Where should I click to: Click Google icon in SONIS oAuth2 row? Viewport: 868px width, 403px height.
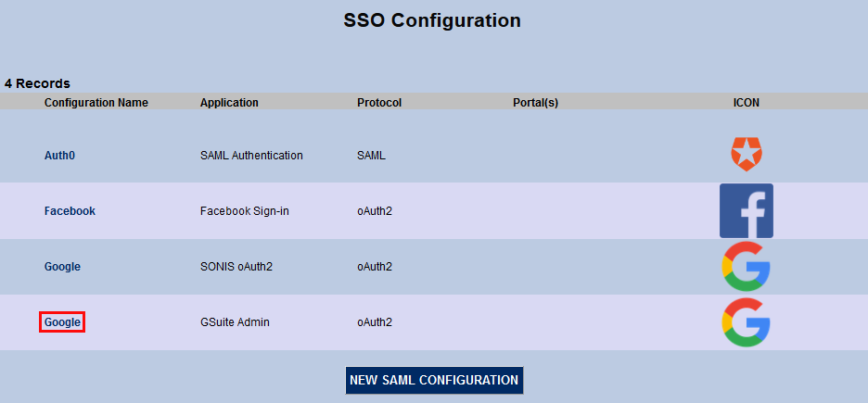click(747, 267)
